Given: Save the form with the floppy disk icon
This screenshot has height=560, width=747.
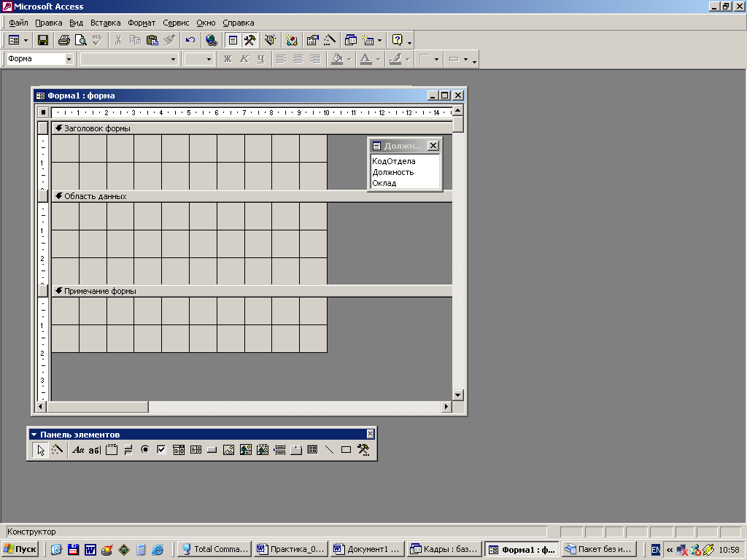Looking at the screenshot, I should (43, 41).
